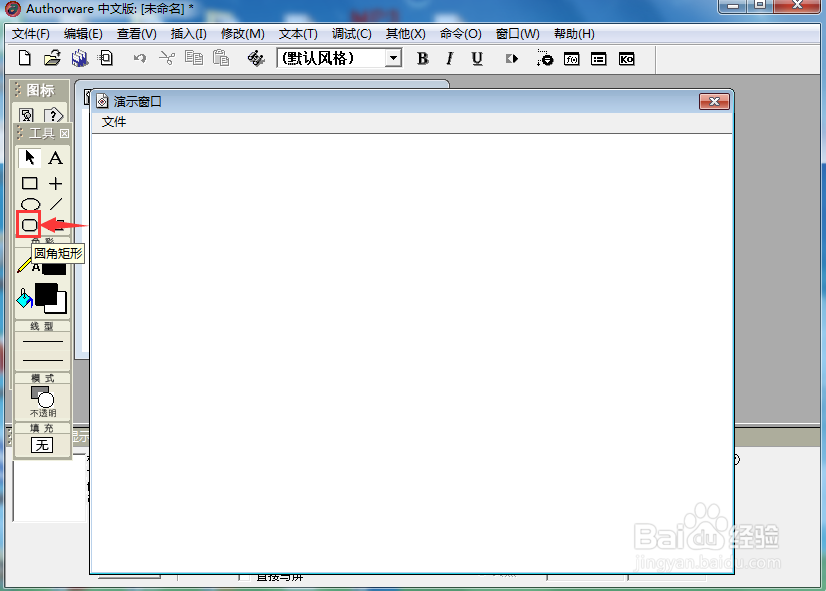This screenshot has height=591, width=826.
Task: Click the Paste toolbar icon
Action: click(221, 58)
